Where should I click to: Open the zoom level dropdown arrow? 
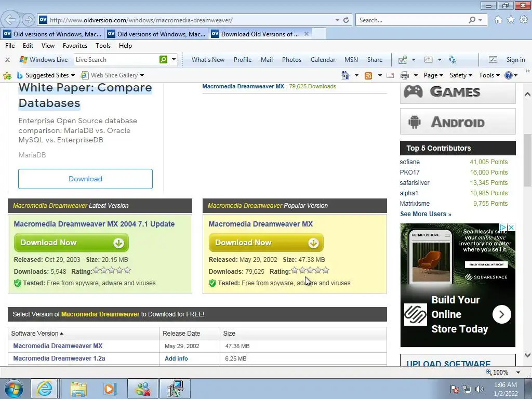point(518,372)
